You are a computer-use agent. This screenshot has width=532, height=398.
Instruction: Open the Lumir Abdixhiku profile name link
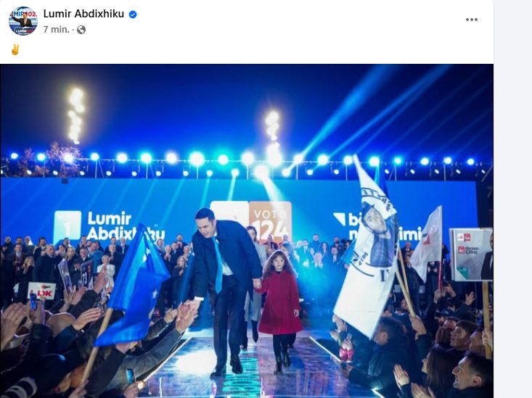(x=83, y=14)
